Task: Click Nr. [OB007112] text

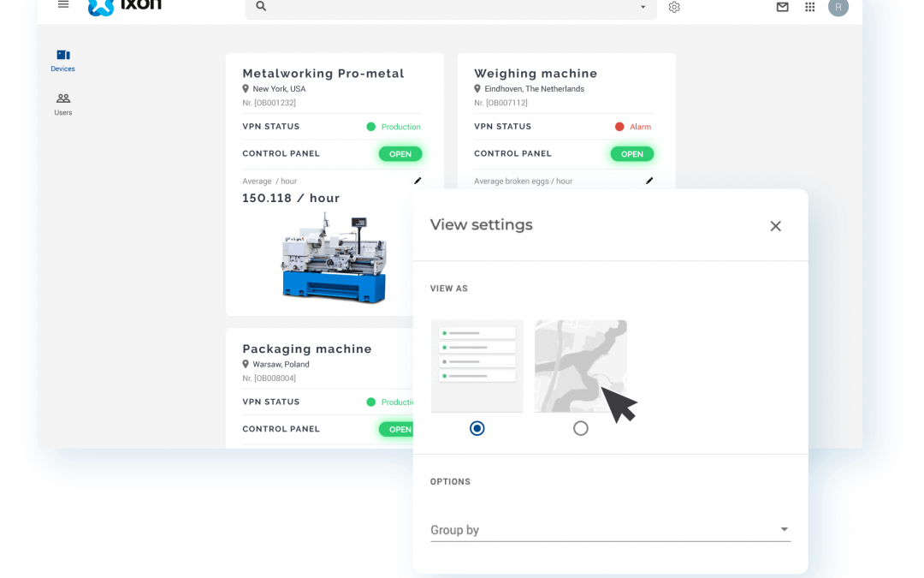Action: click(x=500, y=103)
